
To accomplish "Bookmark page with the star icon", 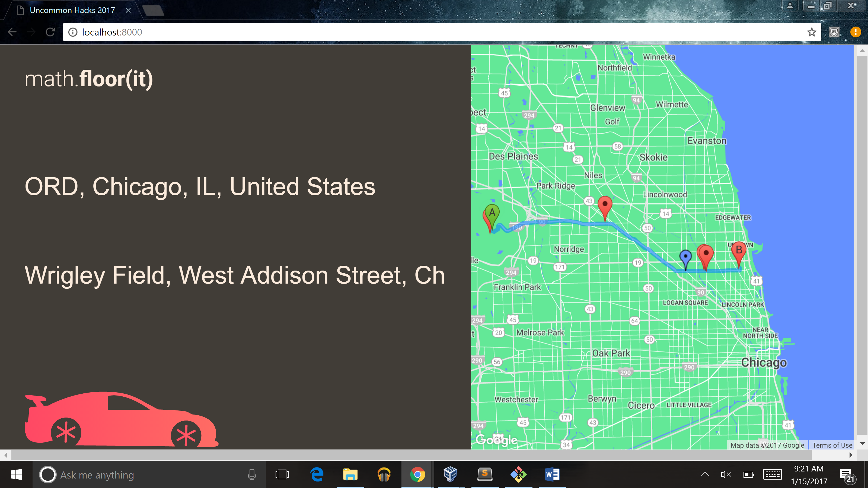I will point(811,32).
